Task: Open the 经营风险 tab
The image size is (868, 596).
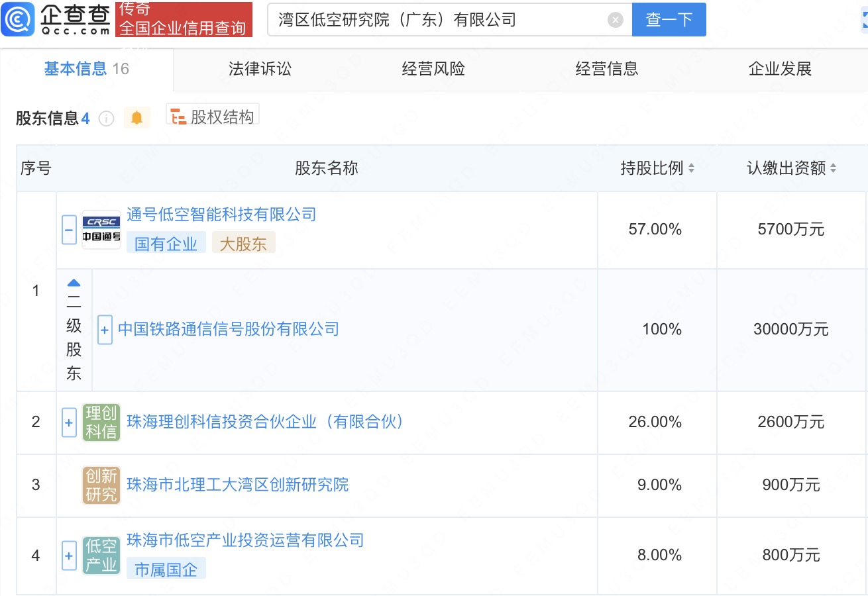Action: 433,69
